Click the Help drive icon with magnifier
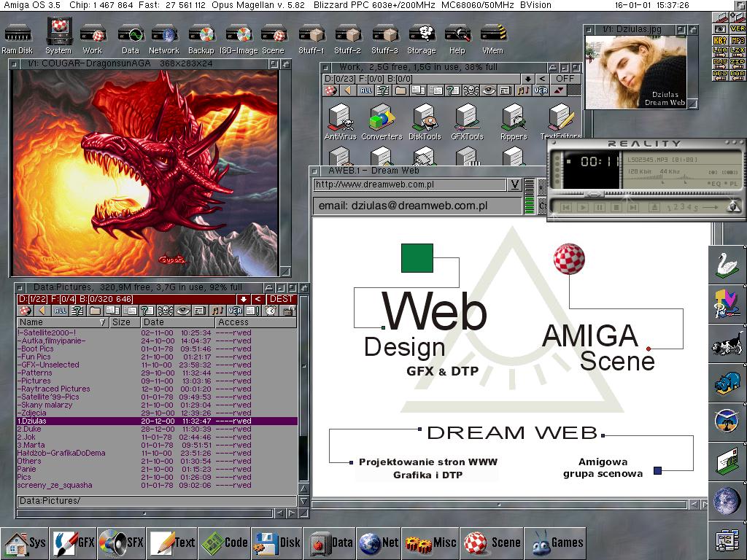This screenshot has height=560, width=747. click(457, 40)
